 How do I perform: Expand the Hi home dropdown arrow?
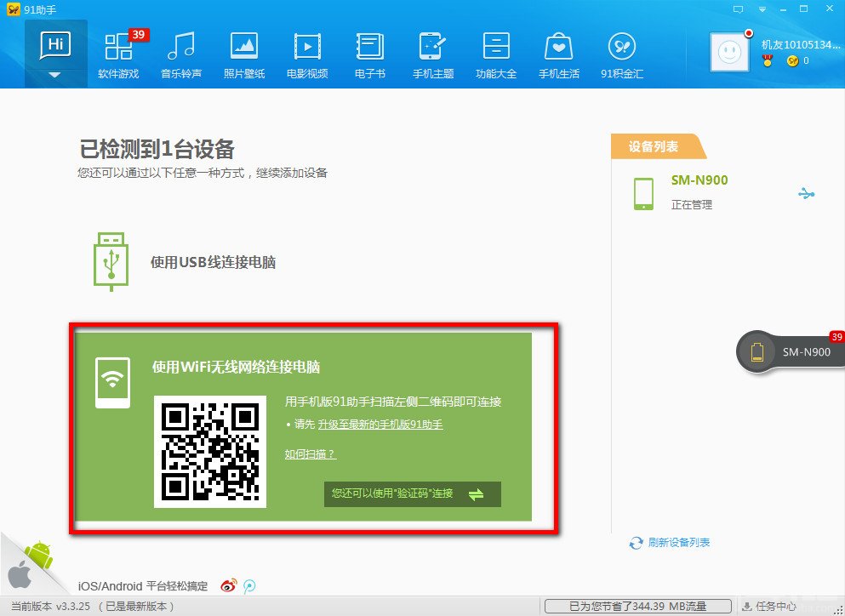(x=55, y=76)
